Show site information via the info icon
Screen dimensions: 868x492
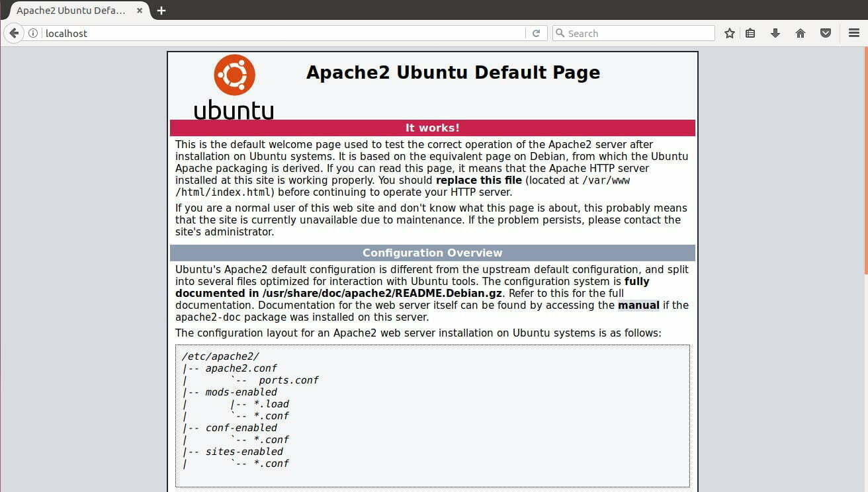pyautogui.click(x=32, y=33)
